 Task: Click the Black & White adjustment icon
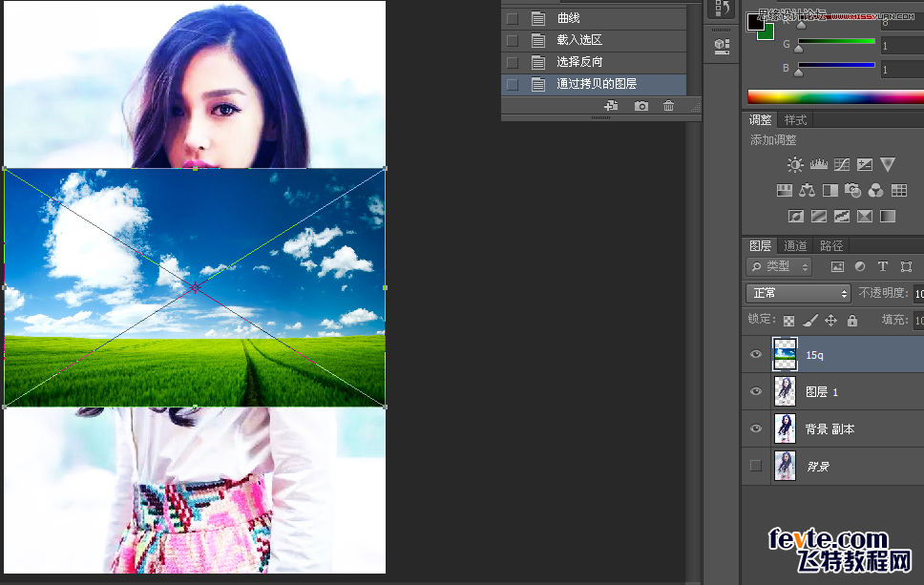click(x=830, y=190)
